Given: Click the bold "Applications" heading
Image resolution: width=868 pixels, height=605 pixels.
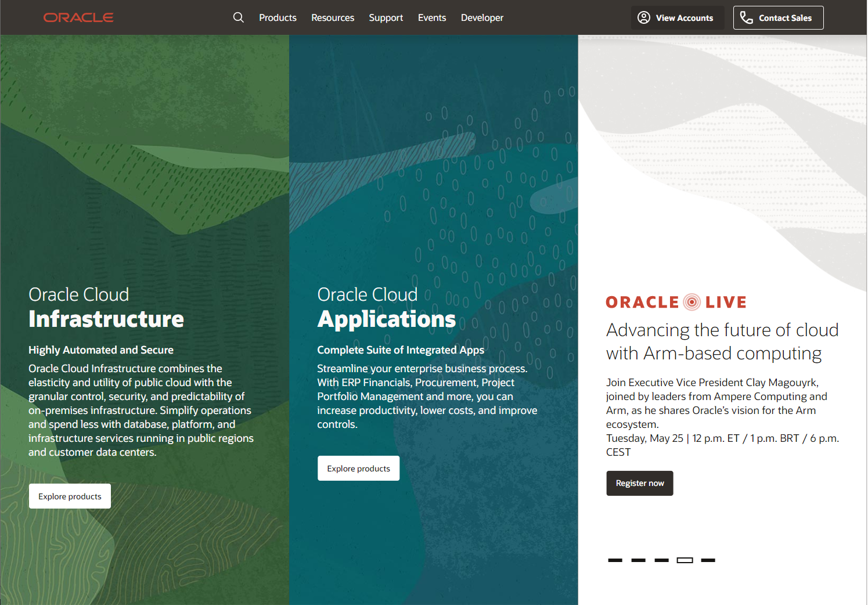Looking at the screenshot, I should [x=387, y=319].
